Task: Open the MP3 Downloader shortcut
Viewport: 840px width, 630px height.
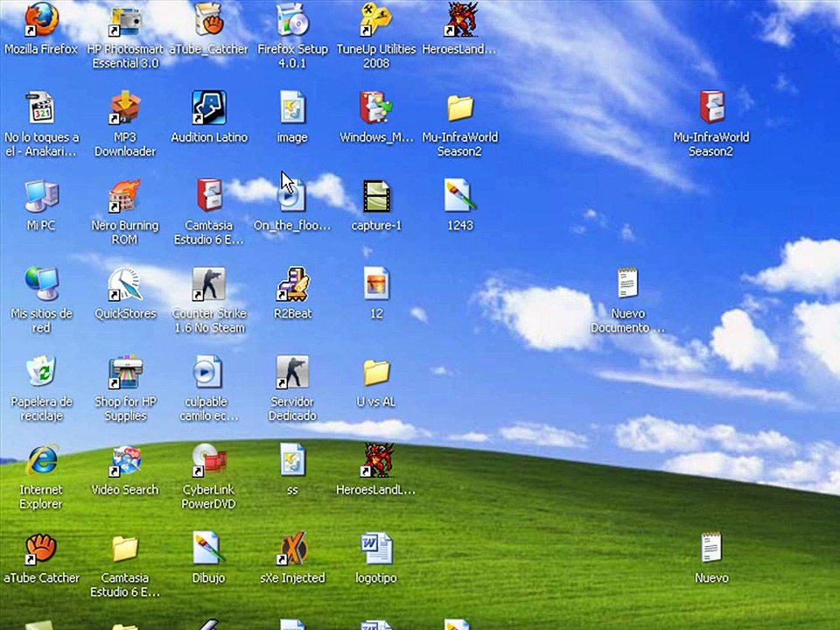Action: [x=125, y=108]
